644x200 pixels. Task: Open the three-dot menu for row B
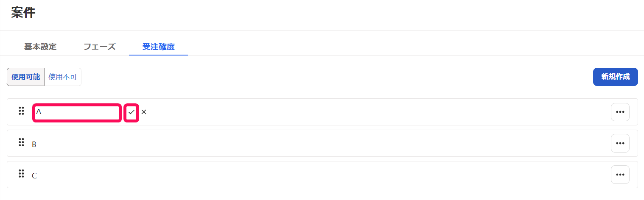(620, 143)
